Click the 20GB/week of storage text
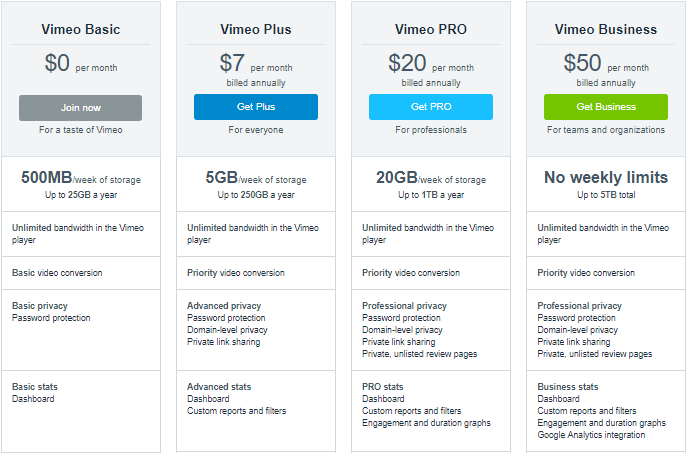Image resolution: width=688 pixels, height=453 pixels. coord(431,178)
